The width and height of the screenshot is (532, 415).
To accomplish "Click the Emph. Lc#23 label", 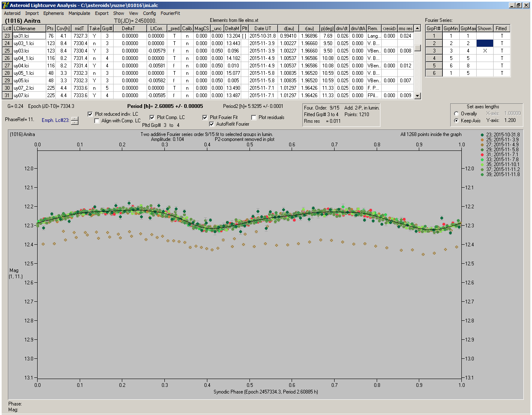I will 55,120.
